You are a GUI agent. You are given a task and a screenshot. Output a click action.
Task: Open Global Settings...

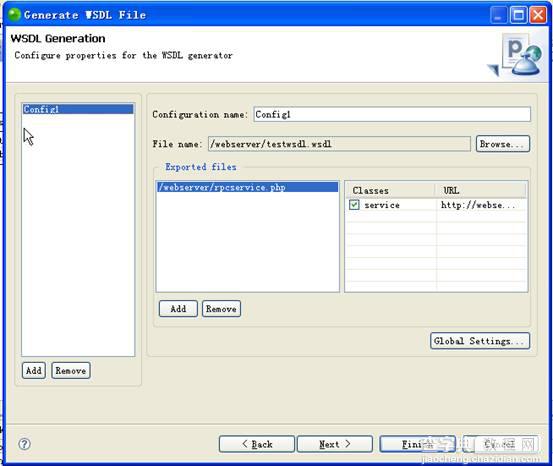click(x=480, y=341)
